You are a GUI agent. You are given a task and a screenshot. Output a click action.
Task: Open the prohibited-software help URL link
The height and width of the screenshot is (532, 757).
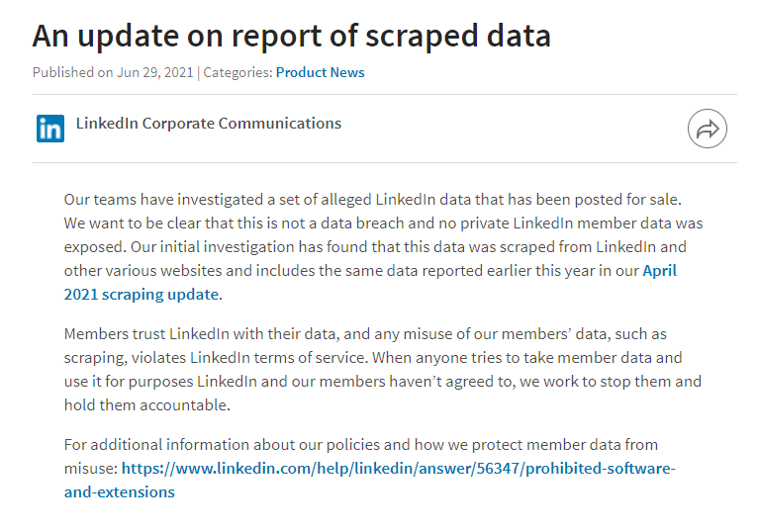click(x=399, y=468)
